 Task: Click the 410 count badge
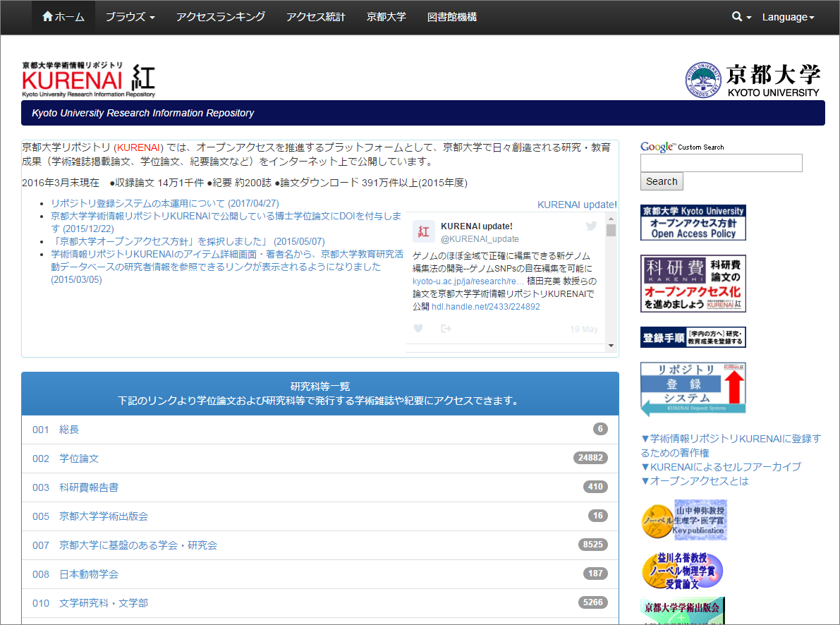(x=595, y=487)
